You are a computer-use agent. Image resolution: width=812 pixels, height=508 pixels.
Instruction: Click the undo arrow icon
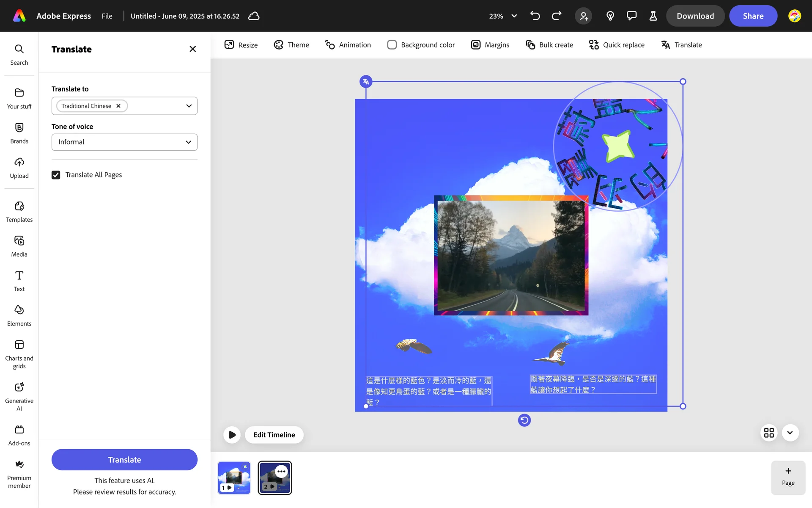(535, 16)
